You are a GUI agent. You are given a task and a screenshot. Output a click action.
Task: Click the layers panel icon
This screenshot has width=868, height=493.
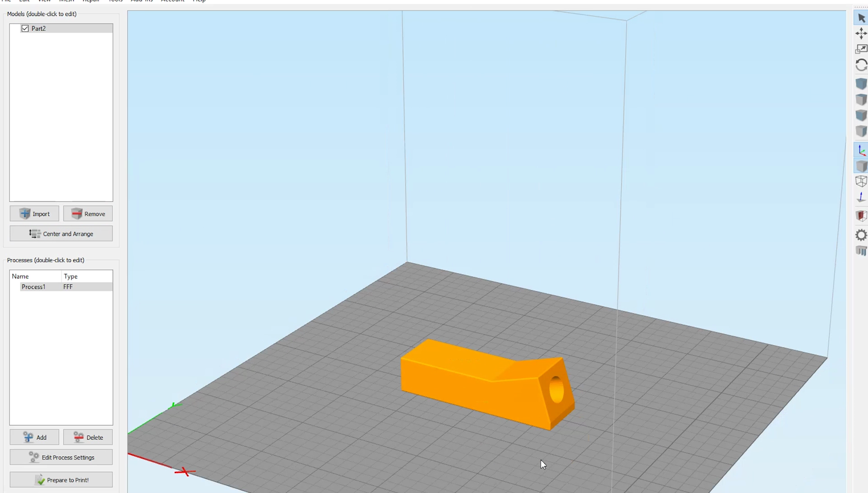[861, 251]
